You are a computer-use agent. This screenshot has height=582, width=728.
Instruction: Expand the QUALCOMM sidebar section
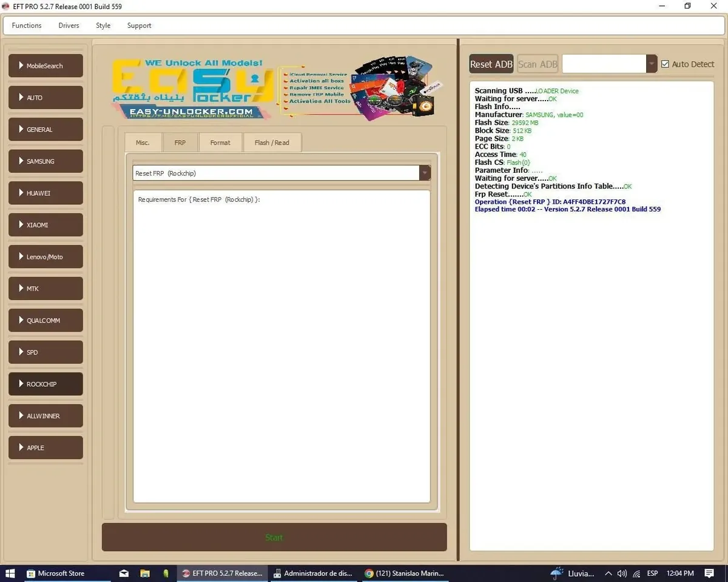click(x=46, y=320)
